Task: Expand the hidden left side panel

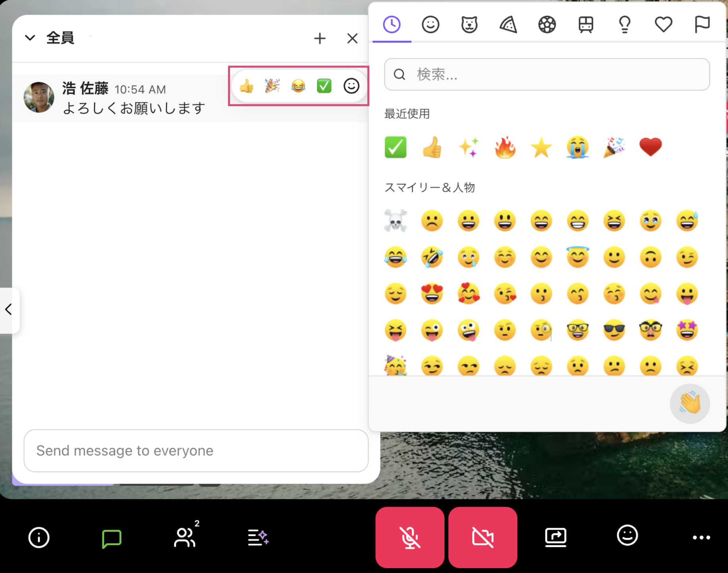Action: (x=9, y=310)
